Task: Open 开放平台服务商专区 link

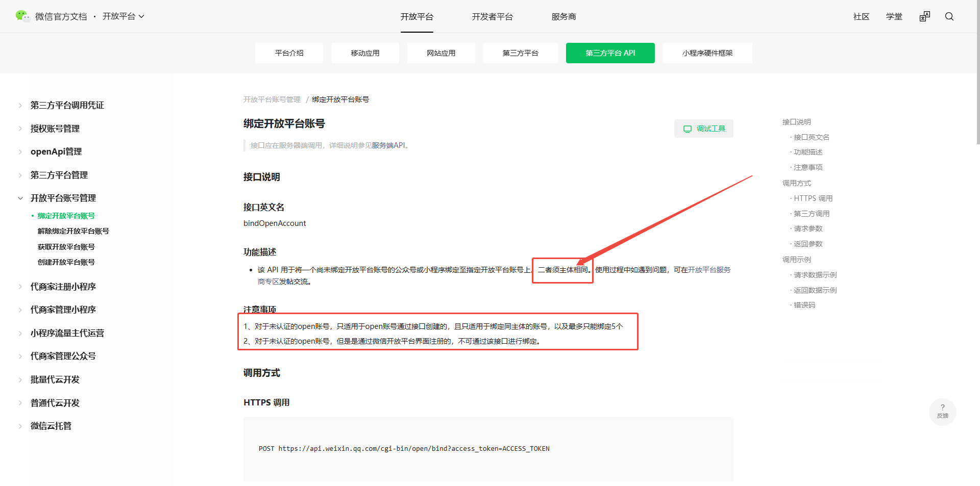Action: coord(709,270)
